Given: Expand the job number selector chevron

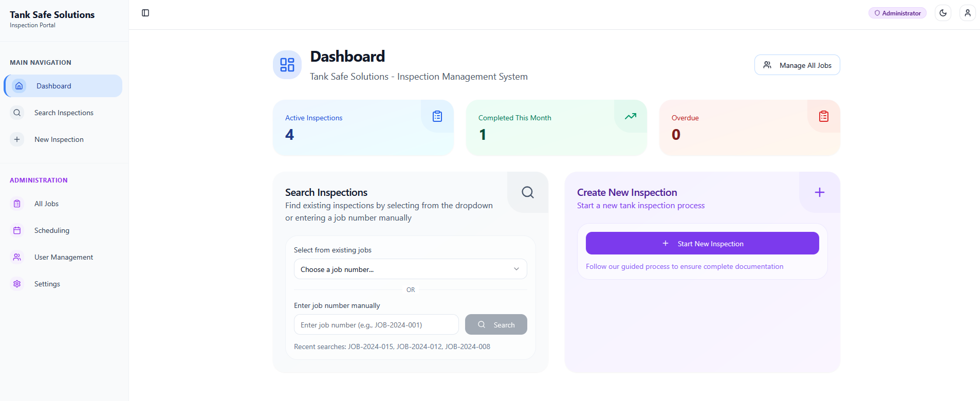Looking at the screenshot, I should (516, 269).
